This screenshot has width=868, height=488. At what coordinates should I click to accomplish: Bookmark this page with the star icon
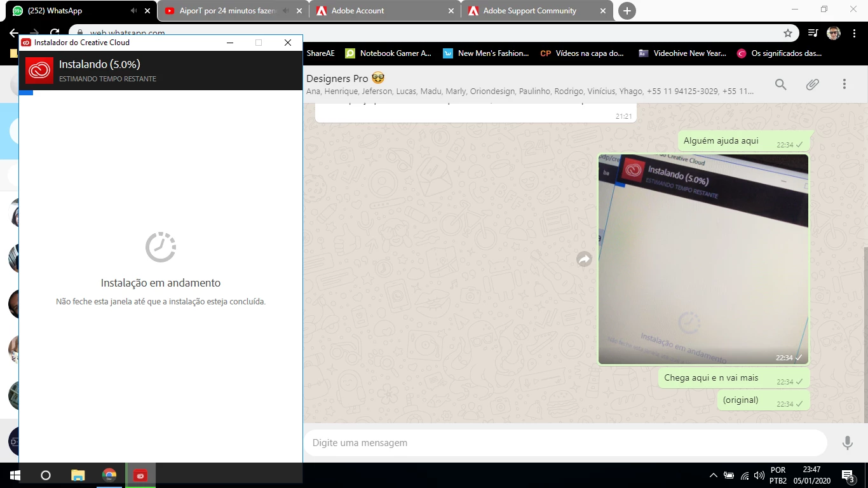[788, 33]
